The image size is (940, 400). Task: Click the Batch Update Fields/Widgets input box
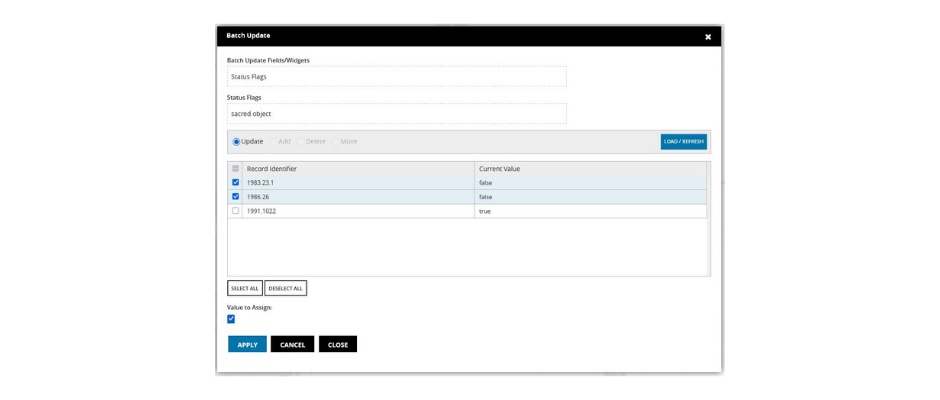coord(396,77)
